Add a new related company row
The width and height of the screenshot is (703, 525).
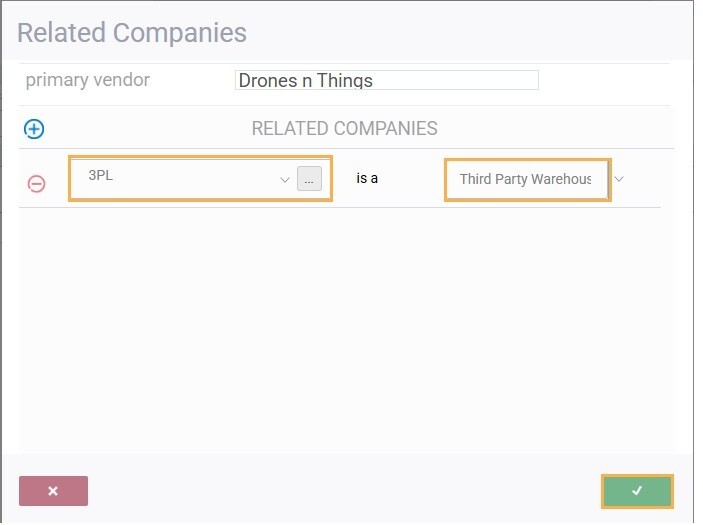click(x=34, y=130)
